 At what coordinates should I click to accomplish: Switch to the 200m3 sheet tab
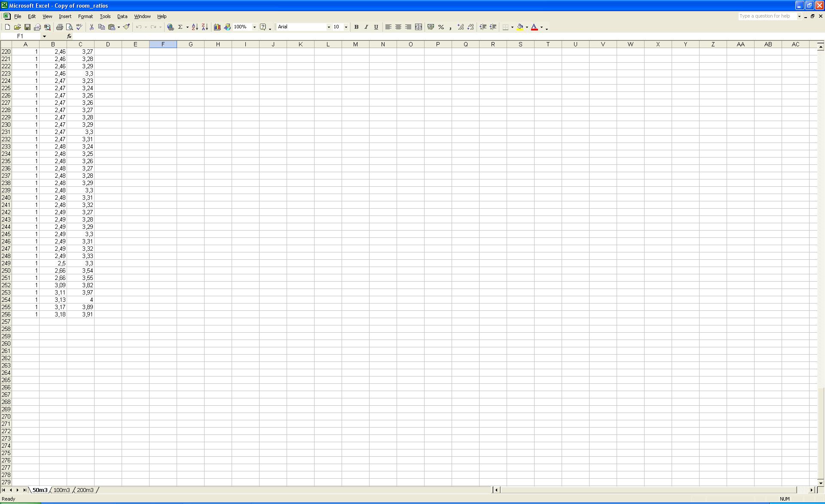(85, 490)
